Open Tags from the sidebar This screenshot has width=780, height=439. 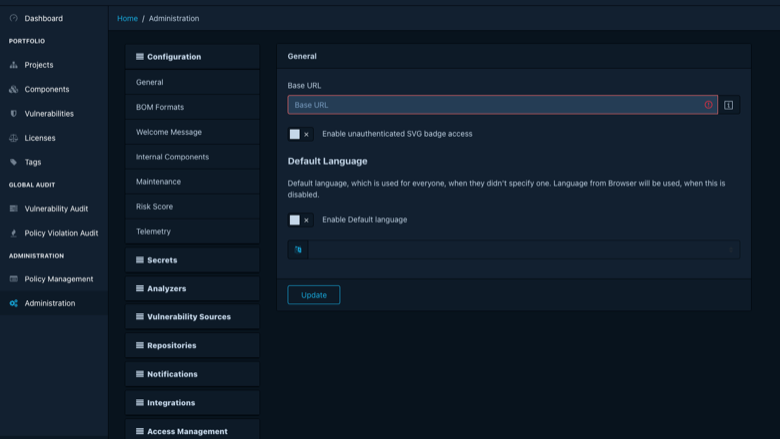(x=54, y=162)
